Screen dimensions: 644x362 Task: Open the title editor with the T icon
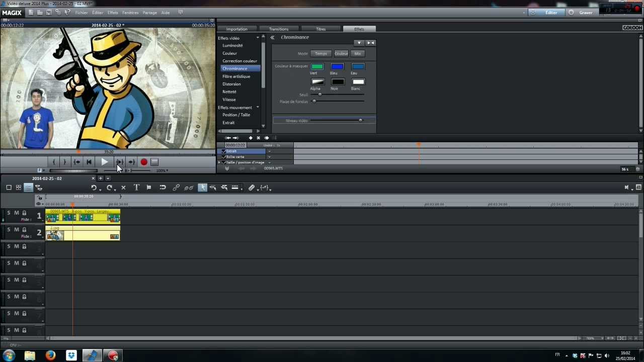pyautogui.click(x=136, y=188)
